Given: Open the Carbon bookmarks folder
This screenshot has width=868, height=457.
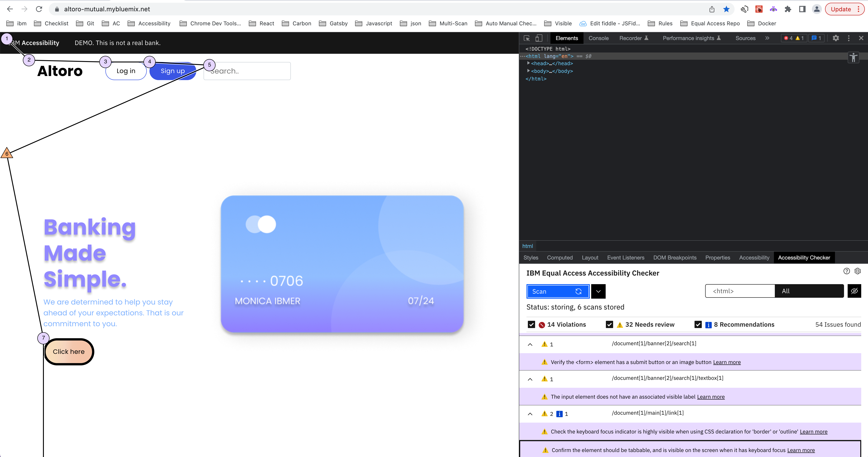Looking at the screenshot, I should [x=296, y=23].
